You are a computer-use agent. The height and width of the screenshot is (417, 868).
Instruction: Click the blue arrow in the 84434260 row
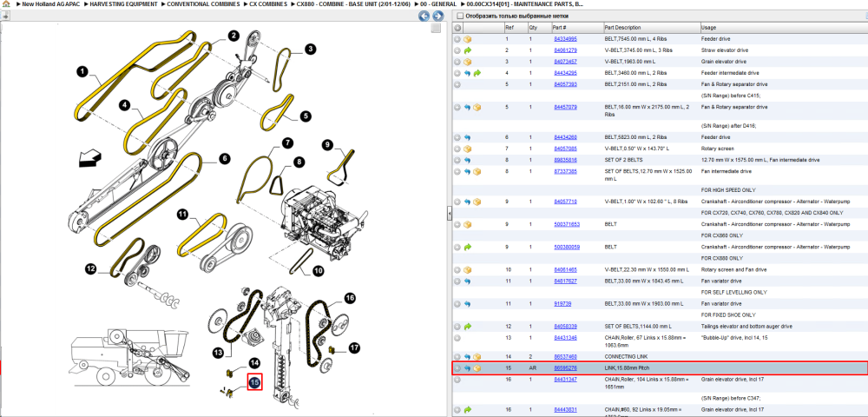pyautogui.click(x=468, y=137)
